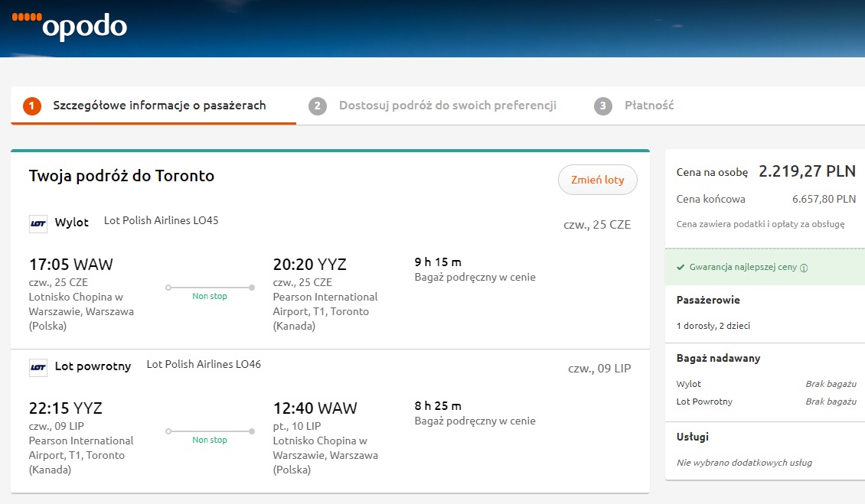Click the Zmień loty button

pos(597,180)
